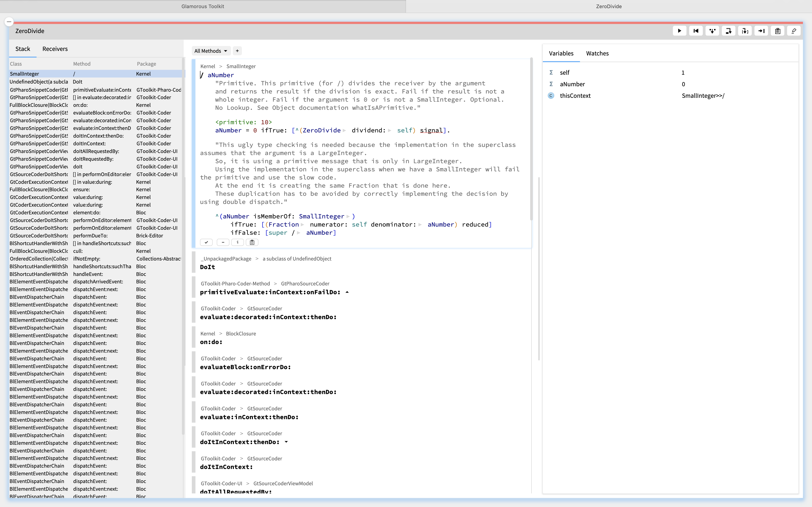
Task: Resume execution with the play icon
Action: [x=679, y=31]
